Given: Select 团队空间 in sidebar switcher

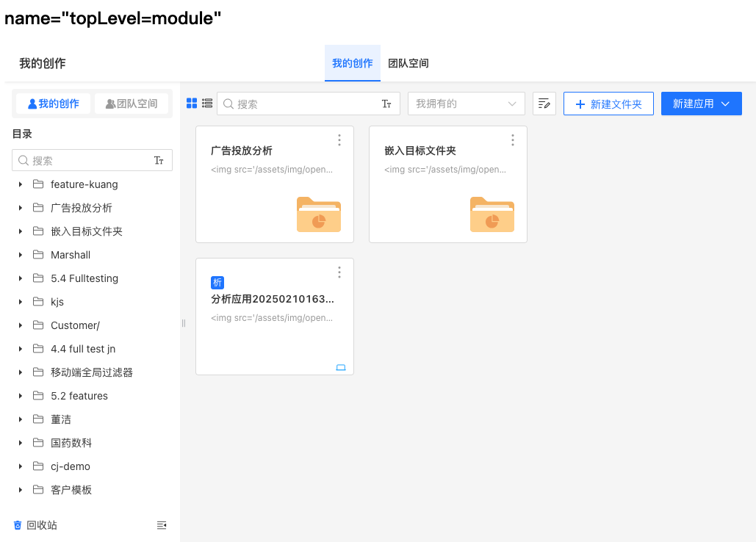Looking at the screenshot, I should pyautogui.click(x=132, y=104).
